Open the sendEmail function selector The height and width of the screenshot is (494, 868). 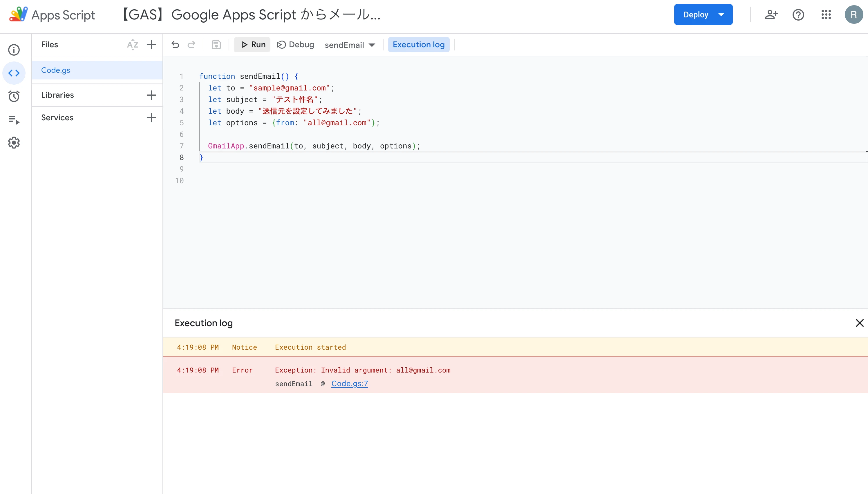pos(350,44)
